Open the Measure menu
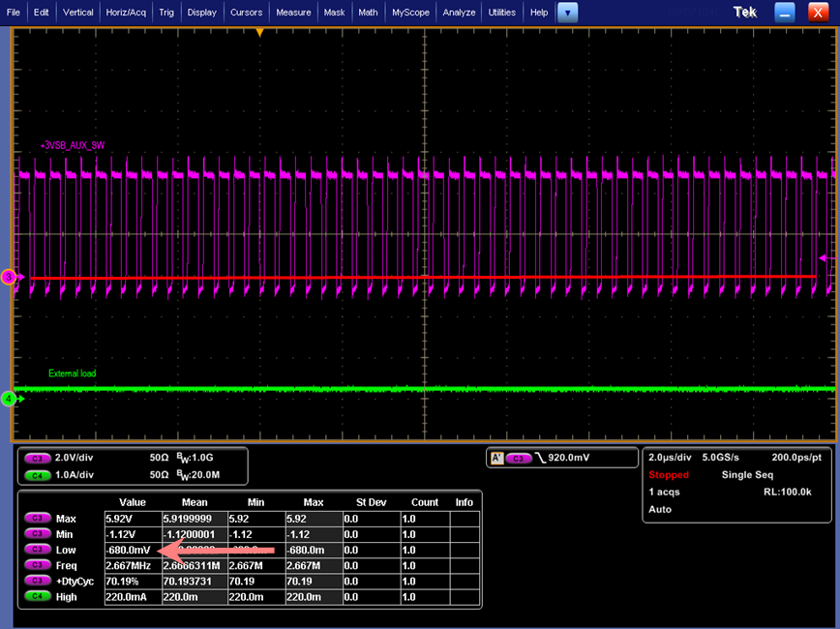The width and height of the screenshot is (840, 629). 292,13
